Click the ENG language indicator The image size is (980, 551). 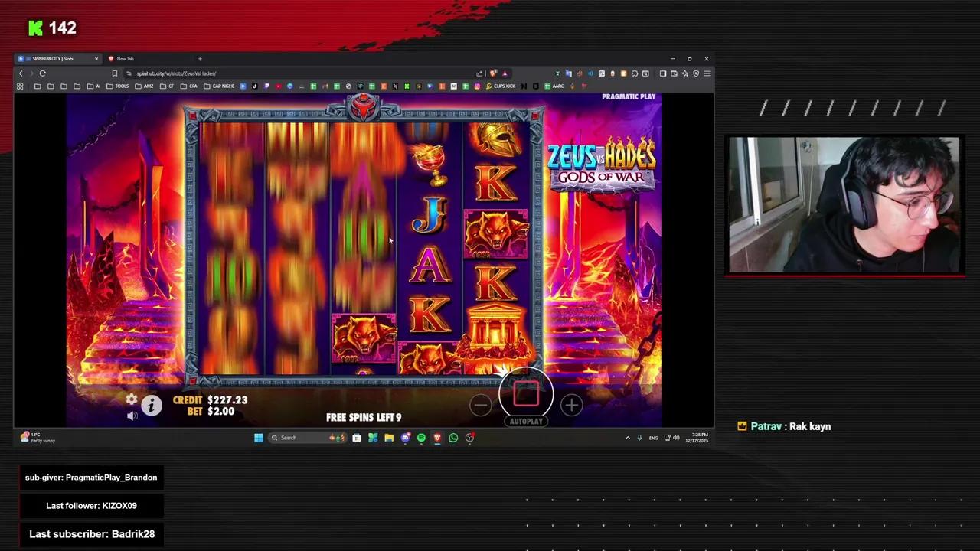pos(652,437)
